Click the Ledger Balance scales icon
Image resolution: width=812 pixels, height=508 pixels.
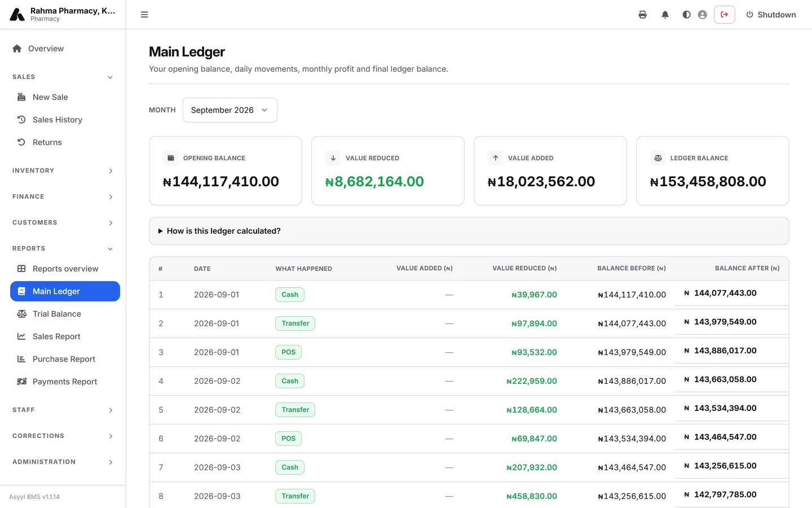(x=657, y=158)
